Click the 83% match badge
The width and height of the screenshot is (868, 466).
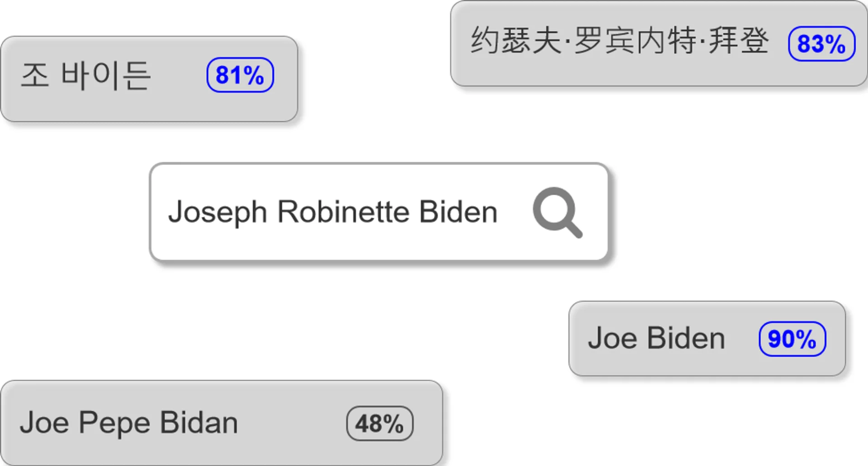[x=821, y=44]
